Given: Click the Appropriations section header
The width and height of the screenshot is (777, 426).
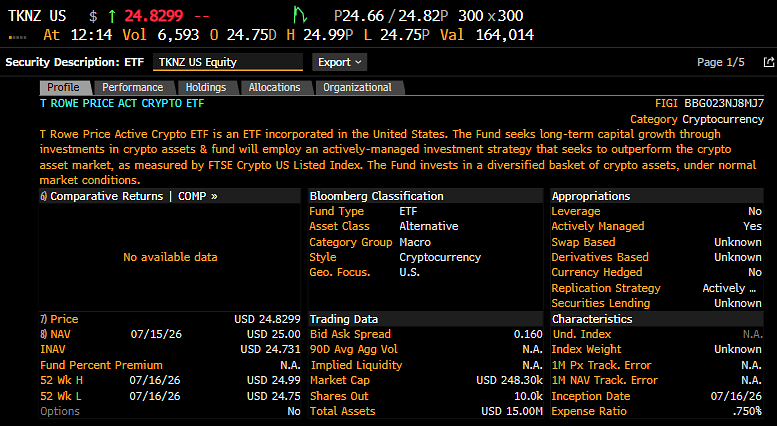Looking at the screenshot, I should tap(591, 196).
